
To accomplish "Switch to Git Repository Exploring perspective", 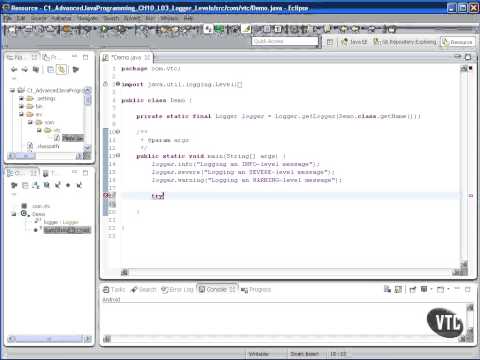I will 405,42.
